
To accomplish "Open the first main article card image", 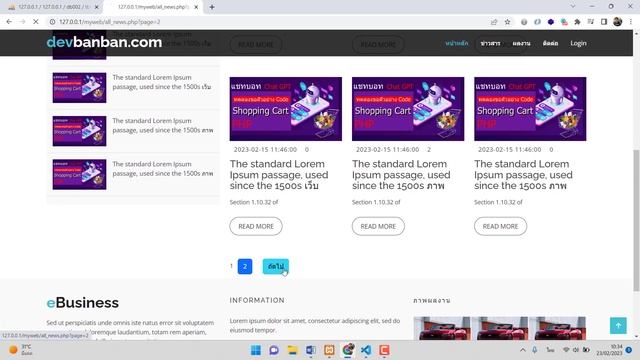I will 286,109.
